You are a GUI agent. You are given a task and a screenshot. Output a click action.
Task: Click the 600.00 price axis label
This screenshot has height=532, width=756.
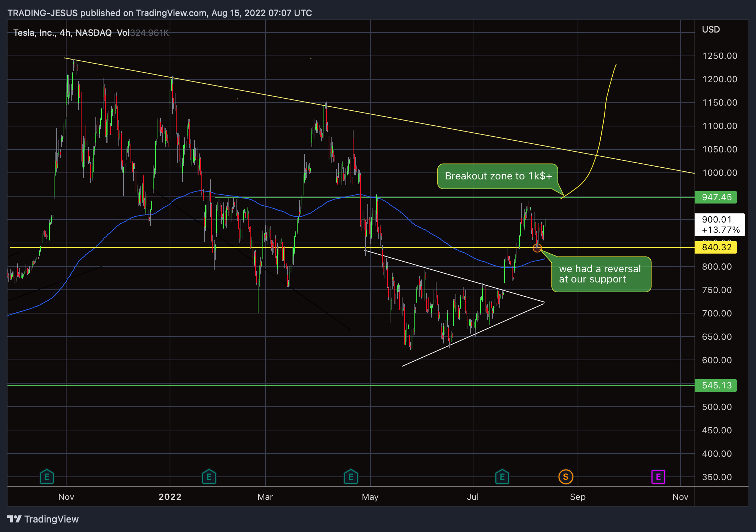717,360
